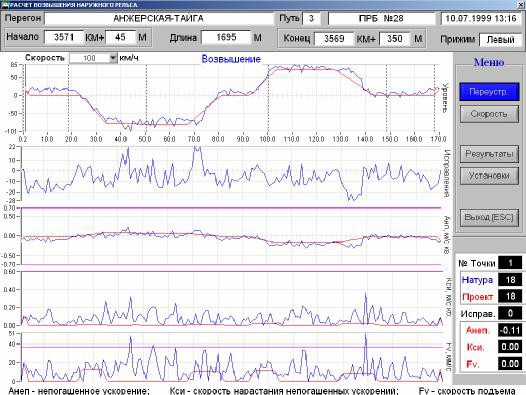Click the Меню heading
Screen dimensions: 526x395
[x=489, y=62]
